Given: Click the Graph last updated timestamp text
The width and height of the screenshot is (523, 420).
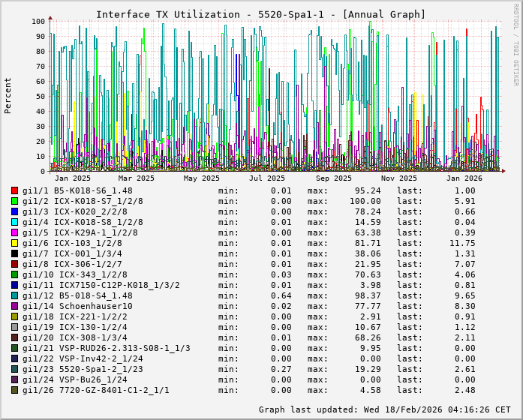Looking at the screenshot, I should point(383,409).
